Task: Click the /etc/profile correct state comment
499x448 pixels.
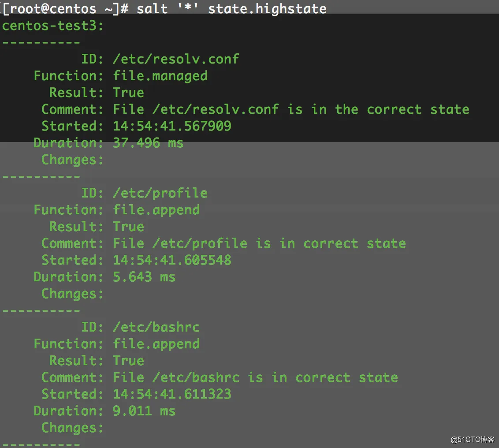Action: 259,243
